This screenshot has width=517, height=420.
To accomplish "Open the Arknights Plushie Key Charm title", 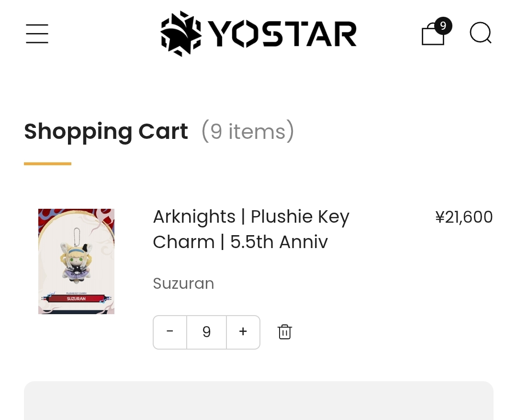I will point(251,229).
